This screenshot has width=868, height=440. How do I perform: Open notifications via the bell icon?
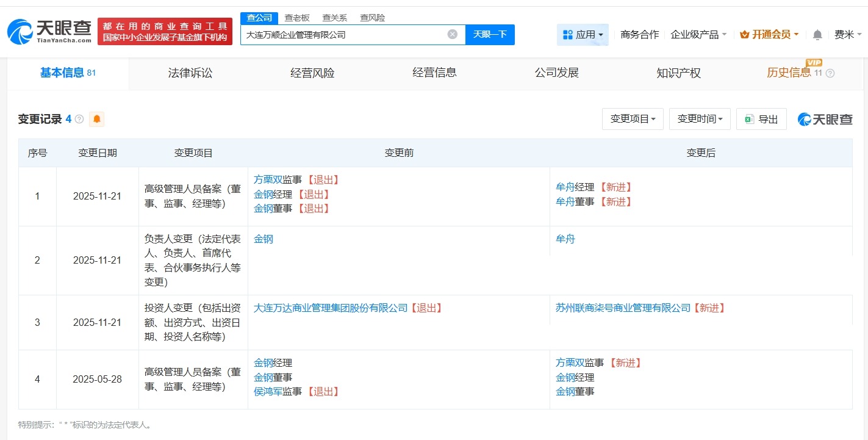coord(816,35)
